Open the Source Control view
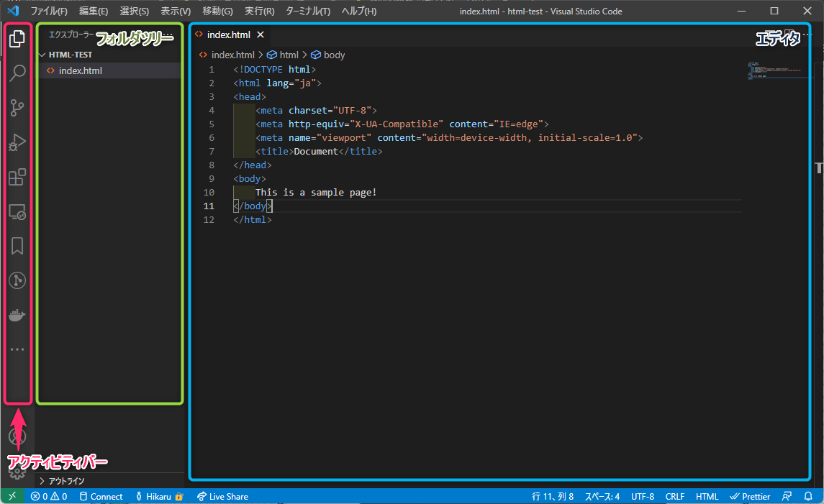This screenshot has height=504, width=824. click(x=17, y=108)
